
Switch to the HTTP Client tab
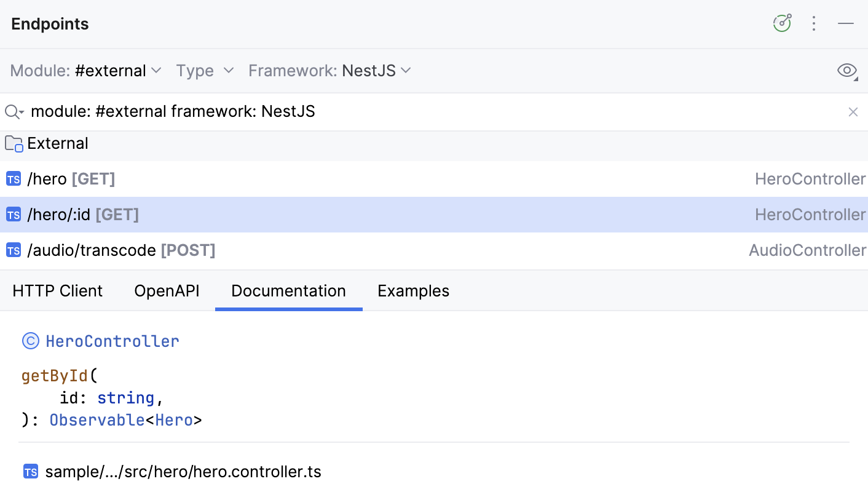pyautogui.click(x=57, y=290)
